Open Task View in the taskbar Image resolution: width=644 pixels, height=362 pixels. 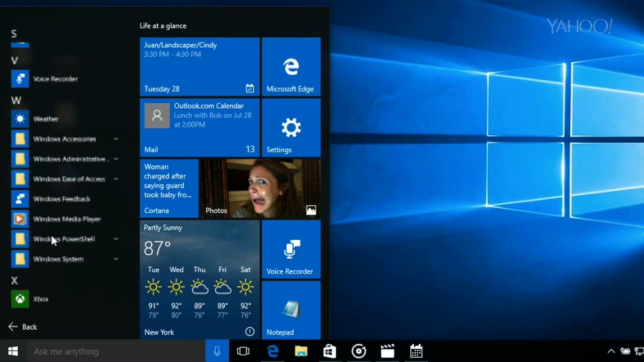coord(243,351)
